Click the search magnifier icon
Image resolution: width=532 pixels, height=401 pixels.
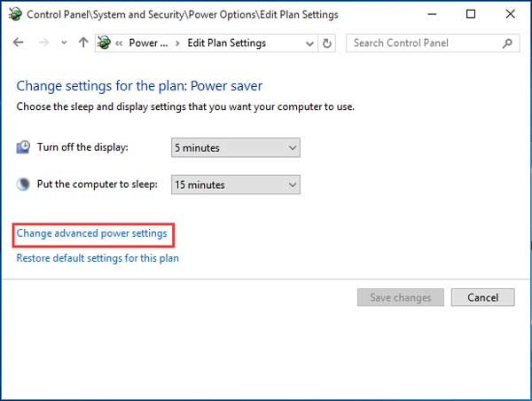click(508, 43)
